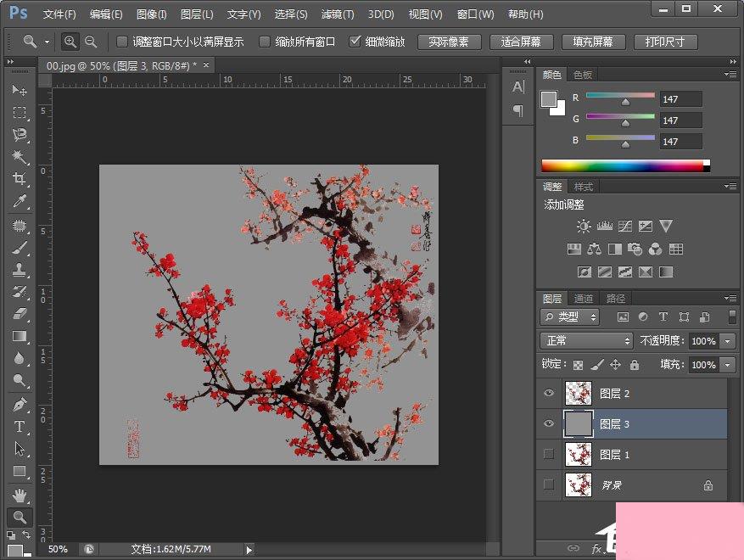Image resolution: width=744 pixels, height=560 pixels.
Task: Select the Move tool
Action: point(20,90)
